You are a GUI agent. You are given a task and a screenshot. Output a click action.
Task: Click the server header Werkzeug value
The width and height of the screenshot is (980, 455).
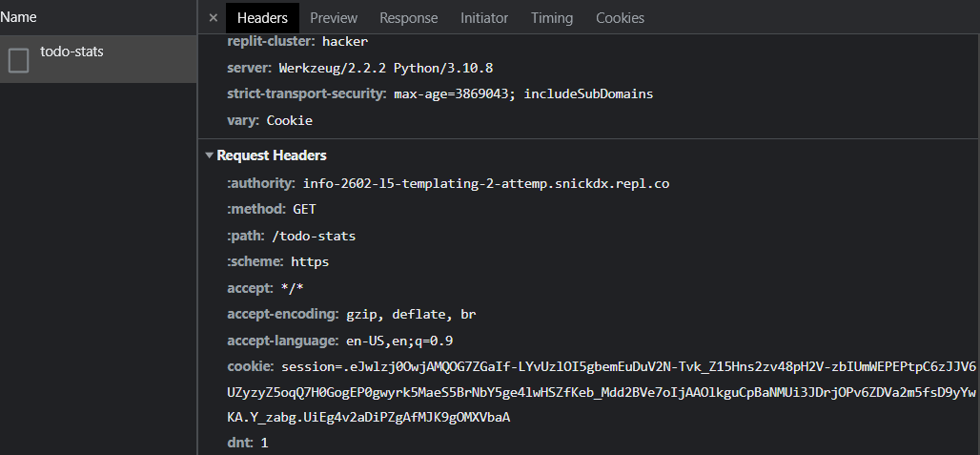pyautogui.click(x=385, y=69)
